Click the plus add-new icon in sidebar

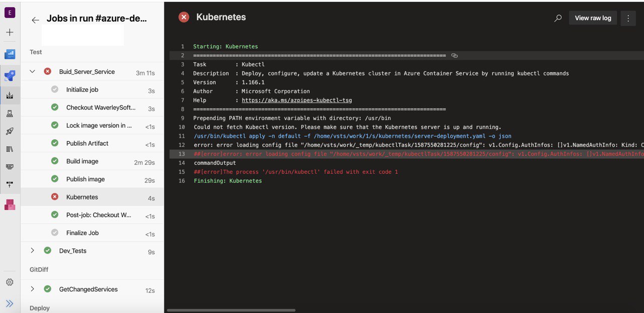coord(10,32)
